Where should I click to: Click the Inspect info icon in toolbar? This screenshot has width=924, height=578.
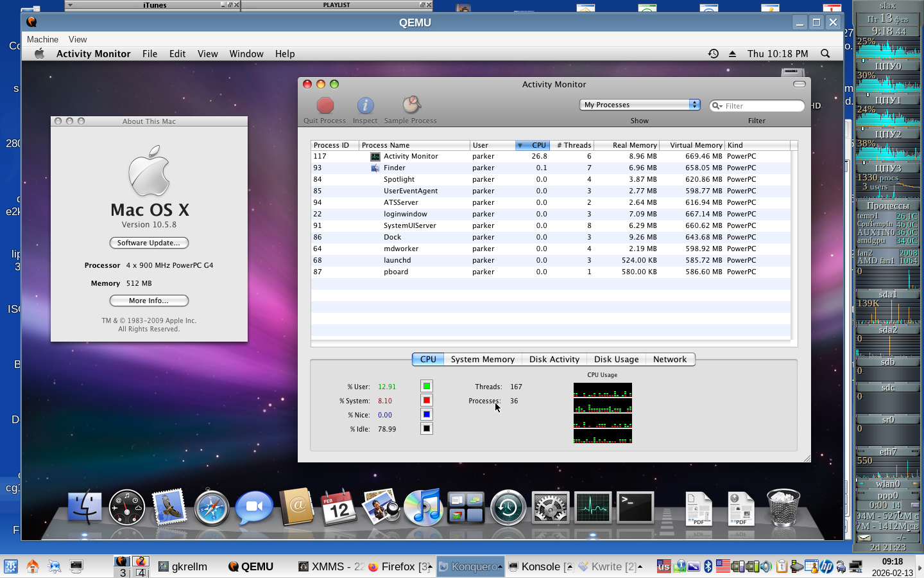(365, 105)
